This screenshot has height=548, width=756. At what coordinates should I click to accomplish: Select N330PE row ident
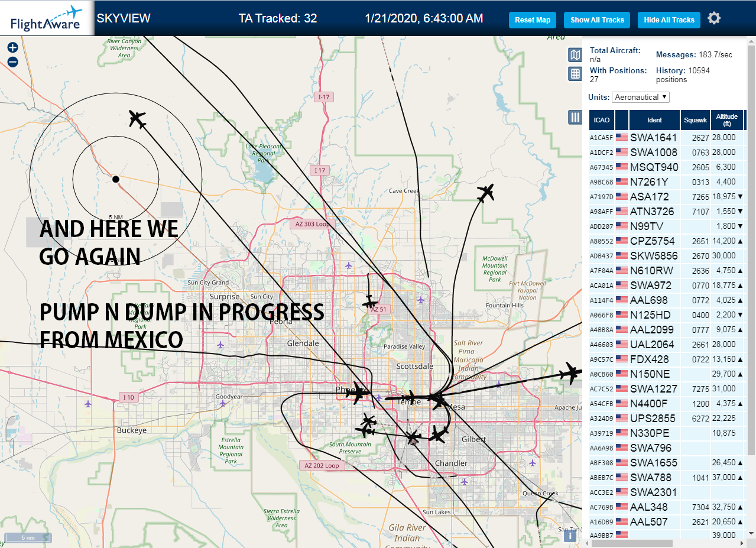(x=650, y=433)
